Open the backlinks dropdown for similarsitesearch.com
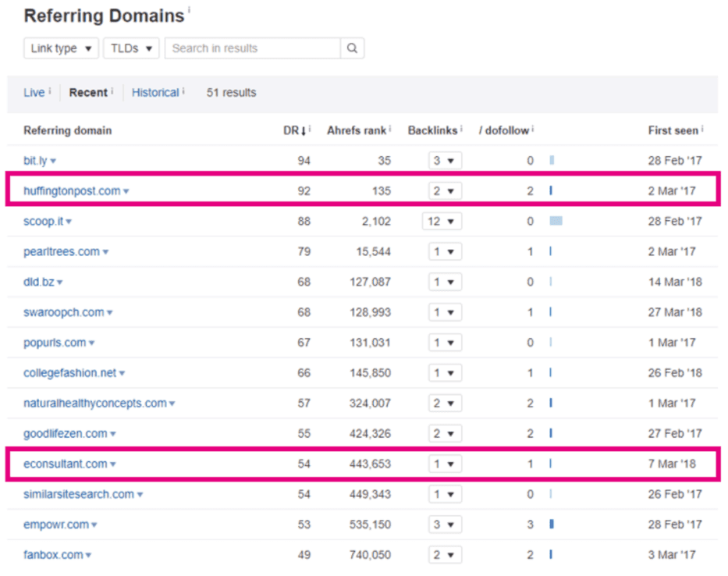This screenshot has width=728, height=576. (445, 494)
